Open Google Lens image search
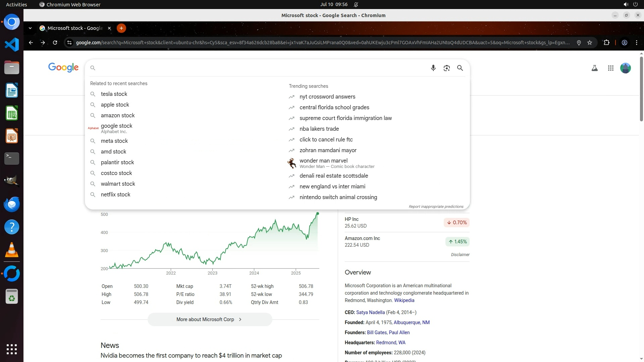 coord(446,68)
